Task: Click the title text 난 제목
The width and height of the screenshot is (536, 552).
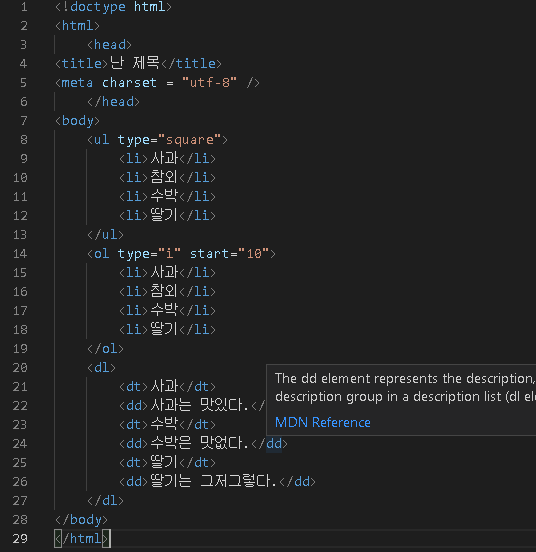Action: click(x=134, y=63)
